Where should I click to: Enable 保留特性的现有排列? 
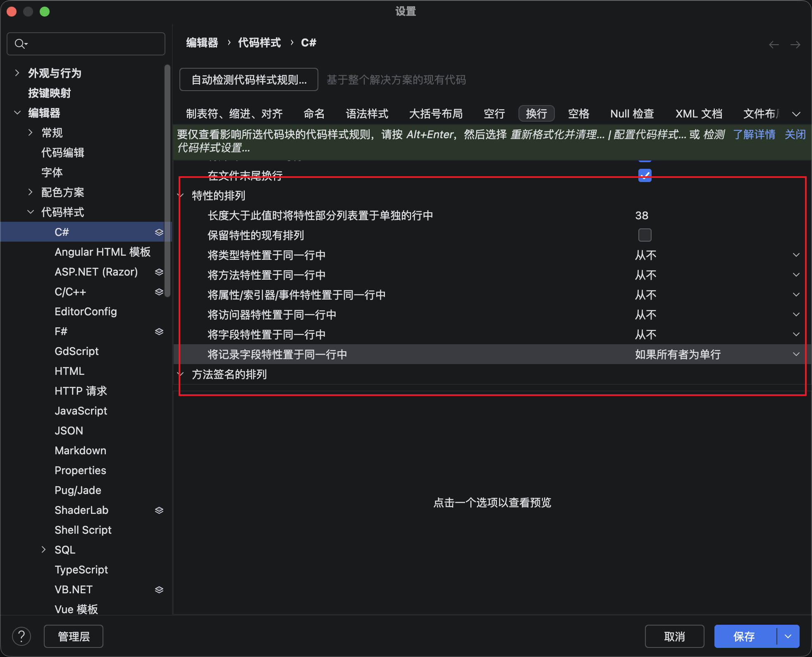tap(645, 235)
